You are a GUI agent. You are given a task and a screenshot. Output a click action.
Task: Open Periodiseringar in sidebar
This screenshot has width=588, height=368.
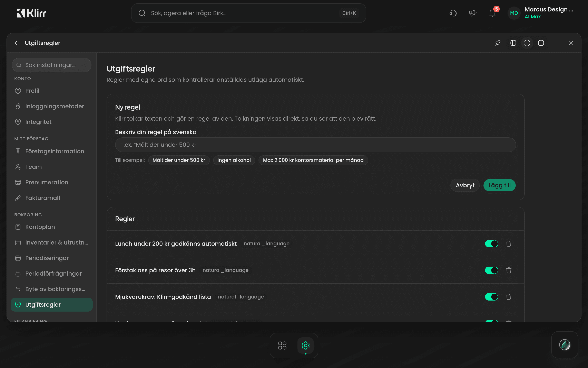point(51,258)
